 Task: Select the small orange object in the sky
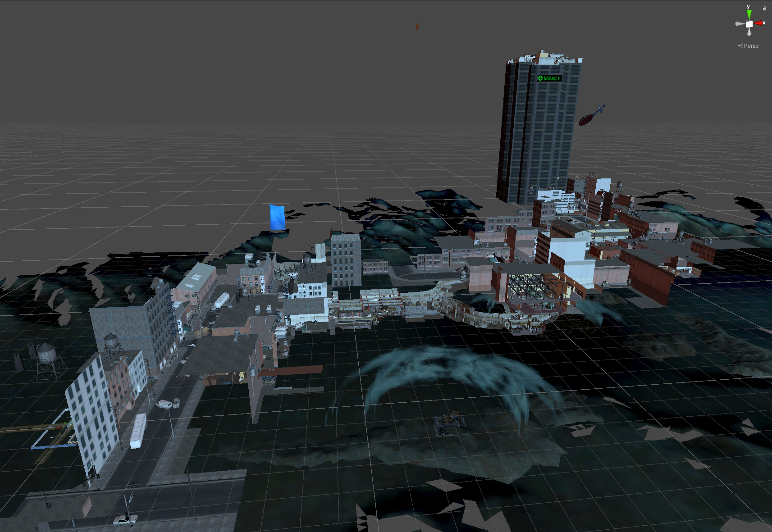click(417, 27)
